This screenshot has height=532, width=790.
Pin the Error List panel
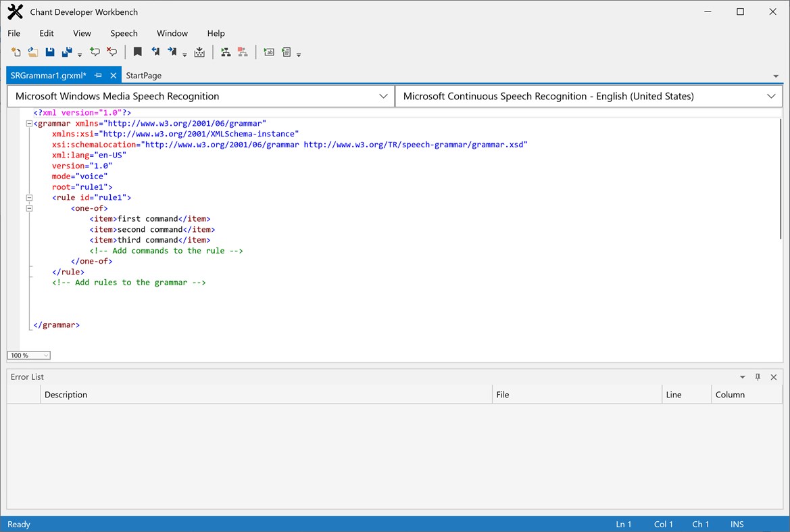[758, 377]
